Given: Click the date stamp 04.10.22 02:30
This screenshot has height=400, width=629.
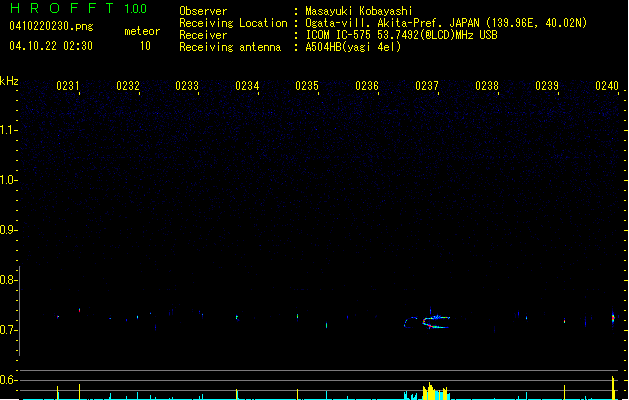Looking at the screenshot, I should [51, 46].
